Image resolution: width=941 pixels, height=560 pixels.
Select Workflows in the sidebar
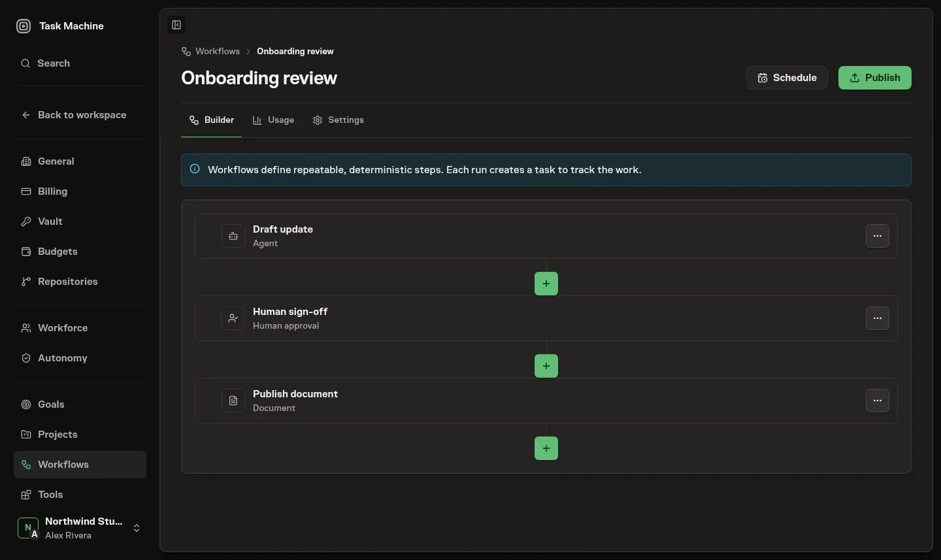click(x=80, y=465)
